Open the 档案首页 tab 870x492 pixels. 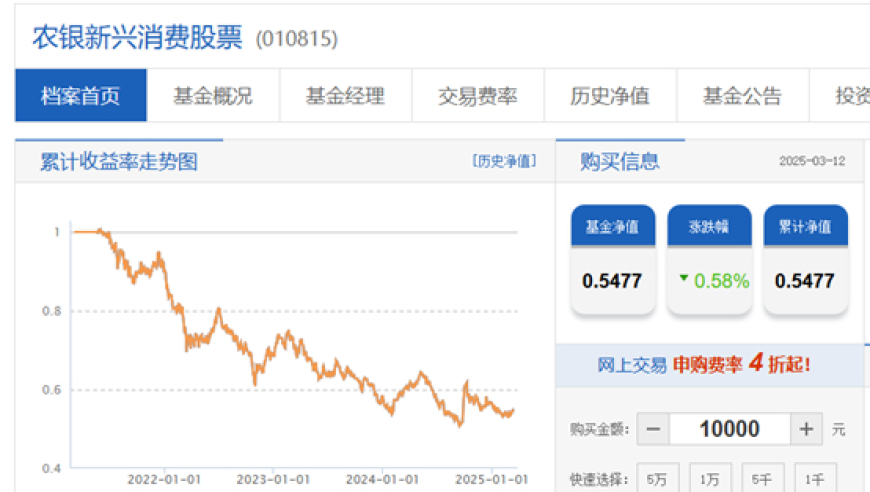pyautogui.click(x=81, y=95)
